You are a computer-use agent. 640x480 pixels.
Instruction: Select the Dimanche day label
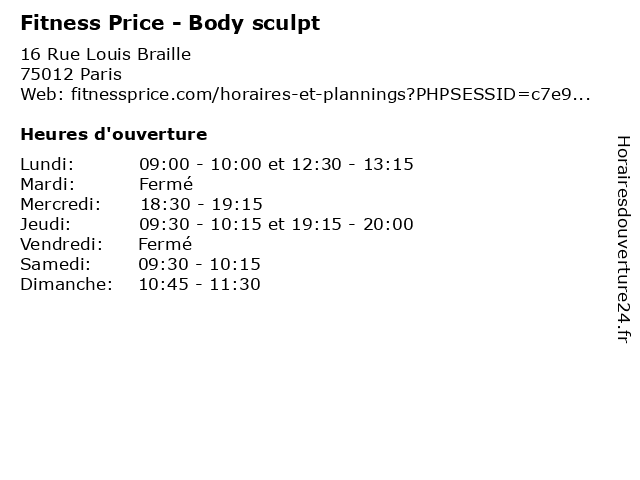tap(67, 284)
